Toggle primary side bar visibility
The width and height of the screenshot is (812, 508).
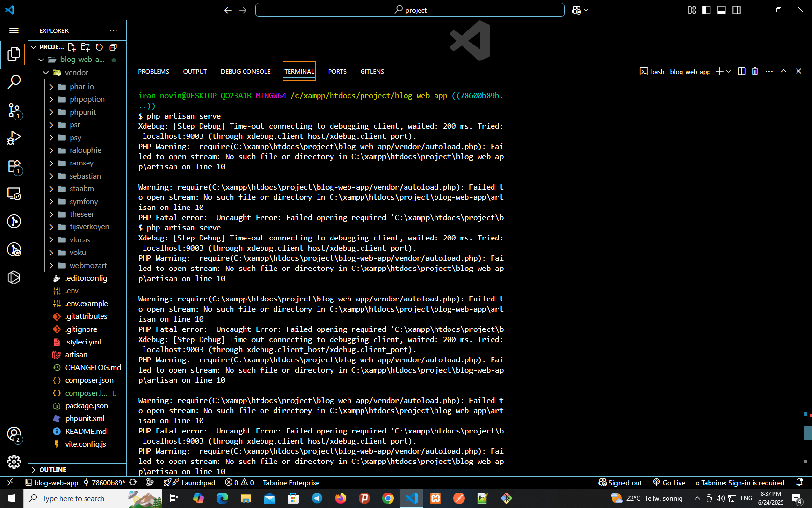707,10
